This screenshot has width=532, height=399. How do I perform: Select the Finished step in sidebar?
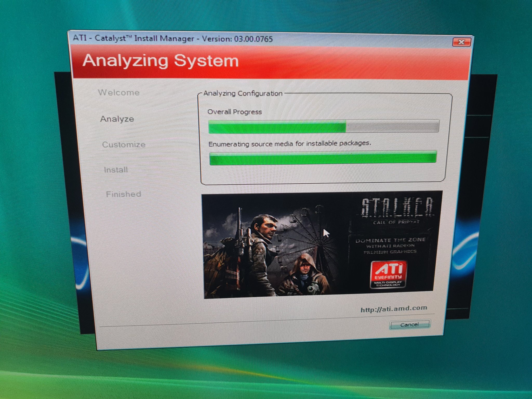124,194
